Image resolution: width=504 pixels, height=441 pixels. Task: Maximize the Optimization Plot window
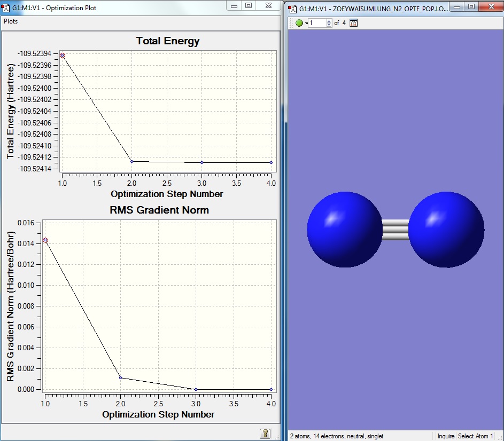249,6
